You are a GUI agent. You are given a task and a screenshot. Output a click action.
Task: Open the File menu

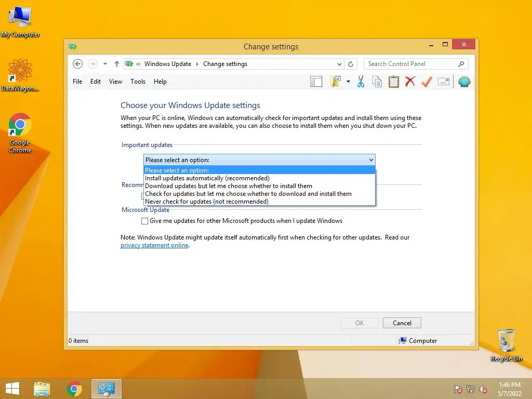pyautogui.click(x=77, y=82)
